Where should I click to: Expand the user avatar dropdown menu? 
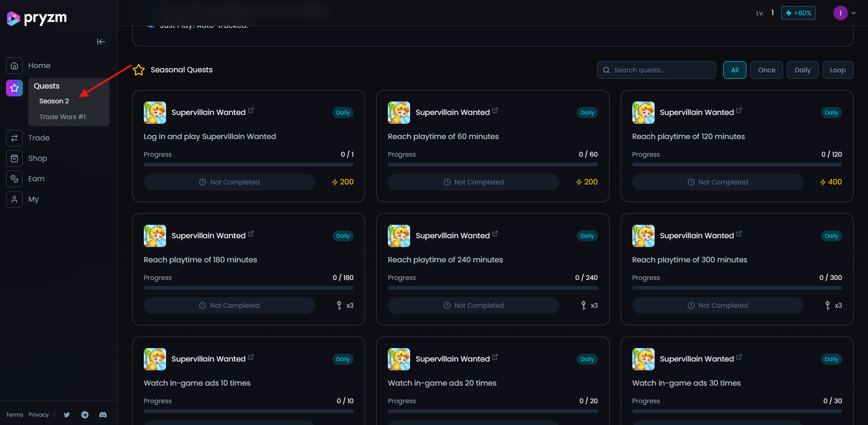(x=854, y=13)
